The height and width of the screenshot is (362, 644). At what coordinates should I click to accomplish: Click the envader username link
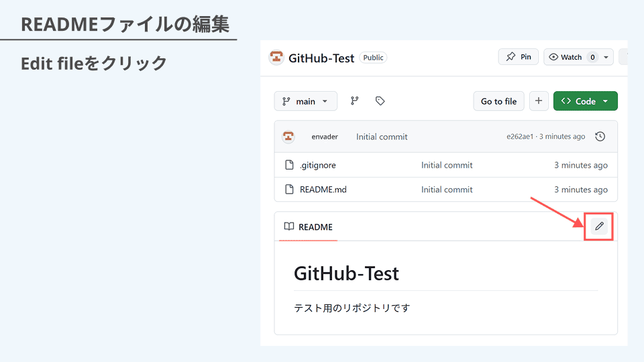[325, 137]
